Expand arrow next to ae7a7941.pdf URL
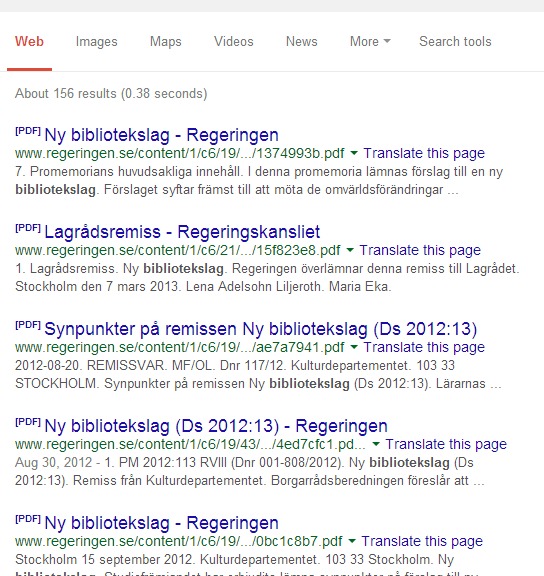This screenshot has height=576, width=544. [x=354, y=347]
